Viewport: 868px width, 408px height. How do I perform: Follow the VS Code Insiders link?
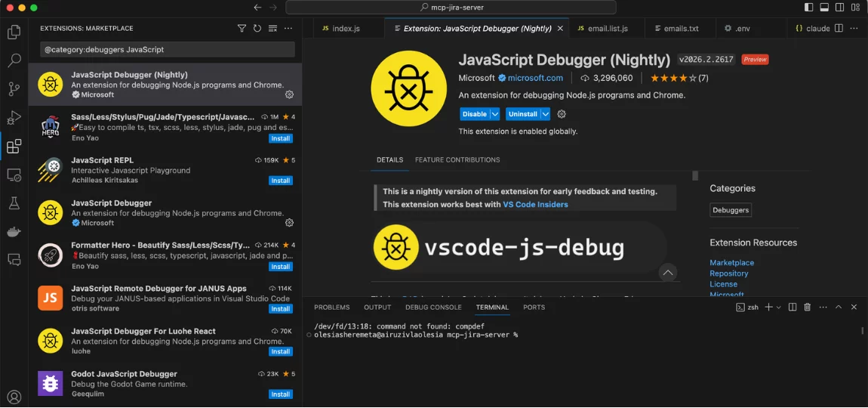(535, 205)
